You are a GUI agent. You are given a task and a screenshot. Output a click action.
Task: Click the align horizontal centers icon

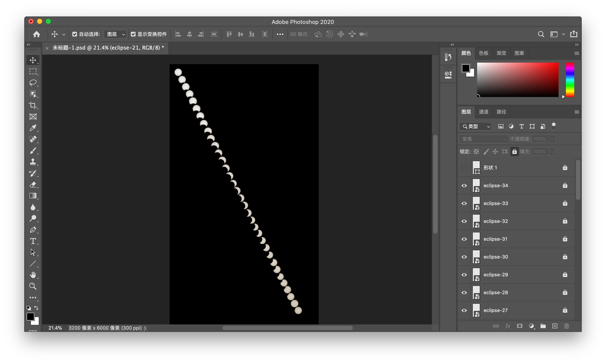pyautogui.click(x=189, y=34)
